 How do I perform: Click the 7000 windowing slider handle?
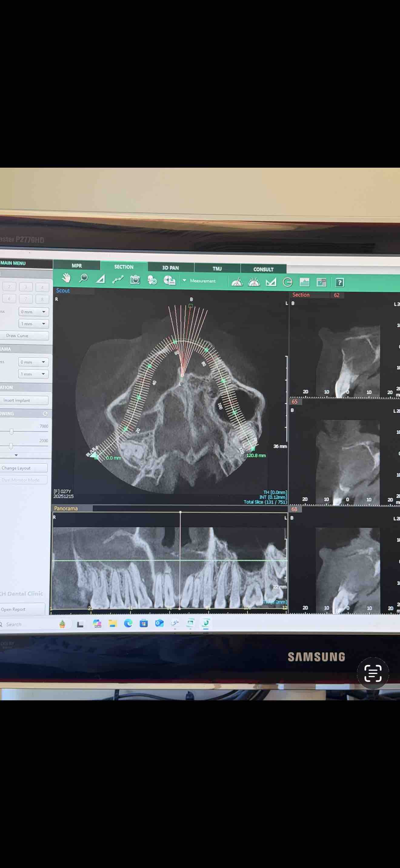[12, 432]
